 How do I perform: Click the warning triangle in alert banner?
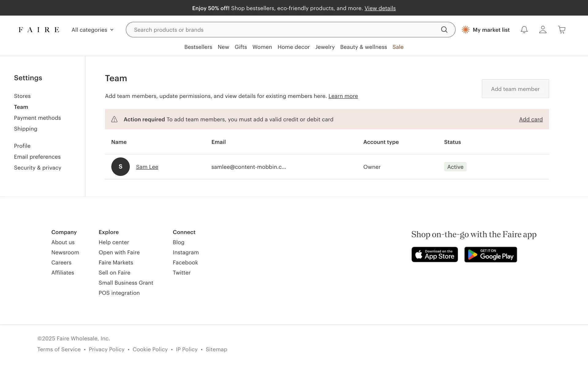pyautogui.click(x=114, y=119)
